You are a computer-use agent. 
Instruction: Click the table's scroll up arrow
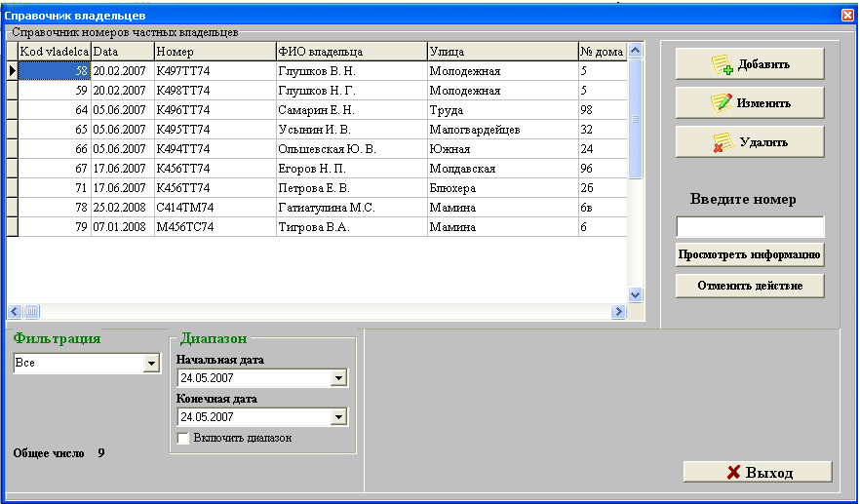tap(635, 51)
